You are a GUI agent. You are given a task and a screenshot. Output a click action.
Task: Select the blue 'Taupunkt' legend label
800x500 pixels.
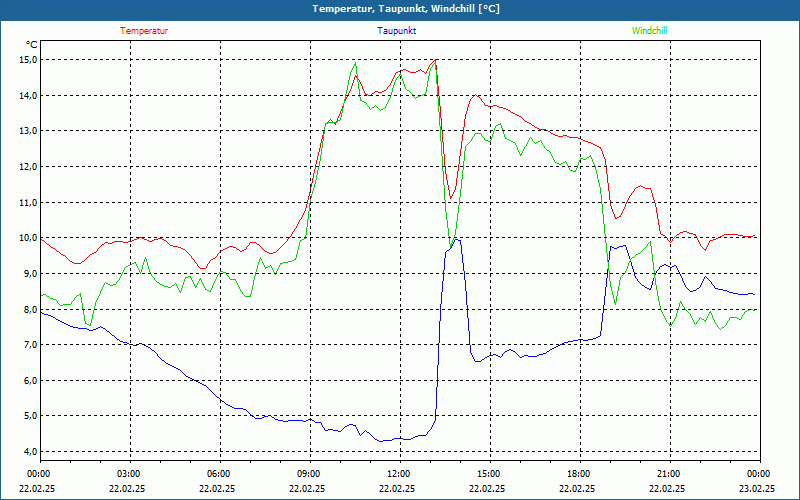click(396, 31)
